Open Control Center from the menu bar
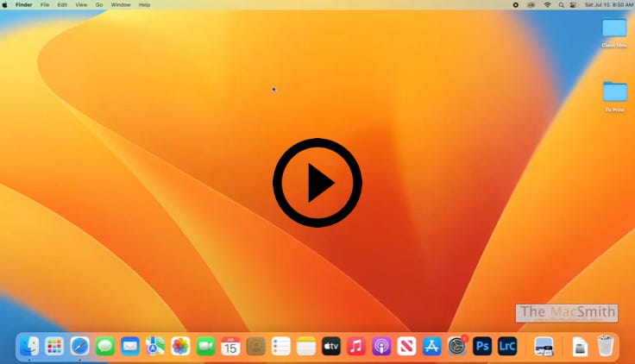Viewport: 635px width, 364px height. click(x=574, y=5)
